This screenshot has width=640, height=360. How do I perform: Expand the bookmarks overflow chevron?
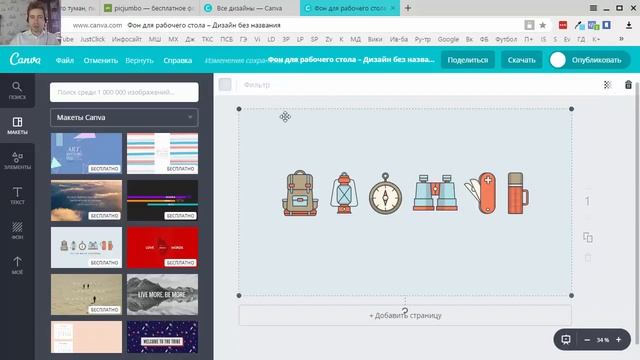point(621,39)
